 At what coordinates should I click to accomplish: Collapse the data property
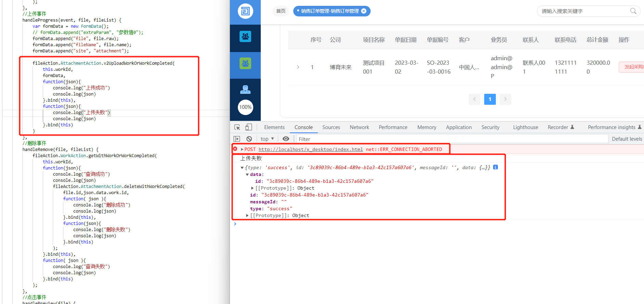[x=247, y=175]
